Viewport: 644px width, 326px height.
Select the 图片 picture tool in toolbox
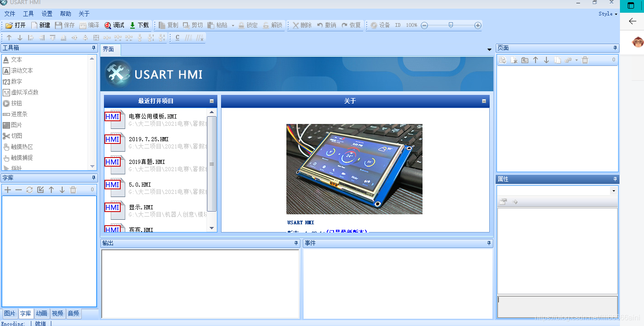12,125
